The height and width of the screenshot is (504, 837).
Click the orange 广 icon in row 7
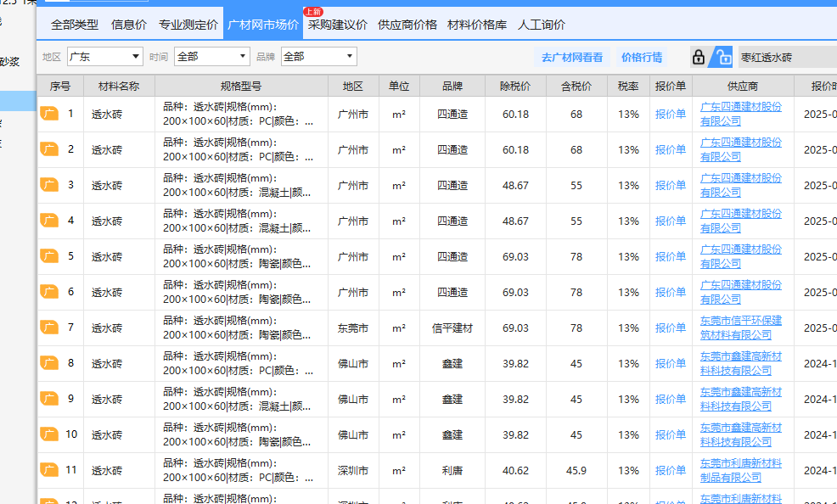coord(49,328)
